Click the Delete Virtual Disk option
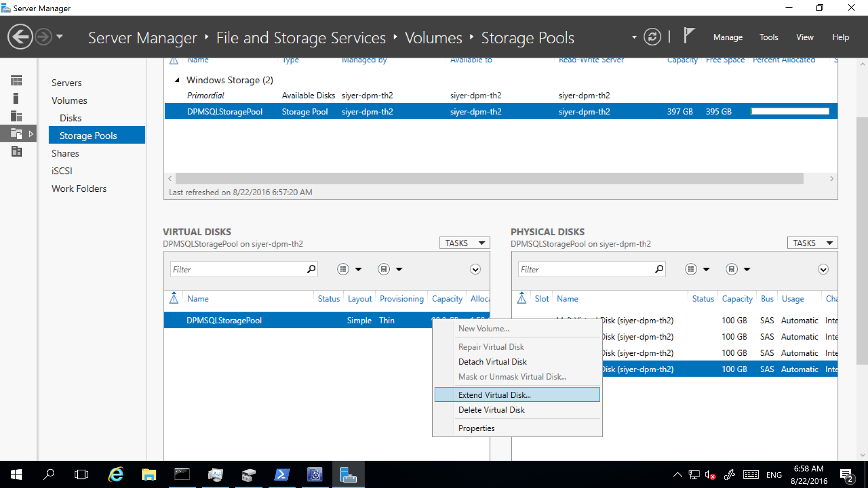 coord(491,409)
